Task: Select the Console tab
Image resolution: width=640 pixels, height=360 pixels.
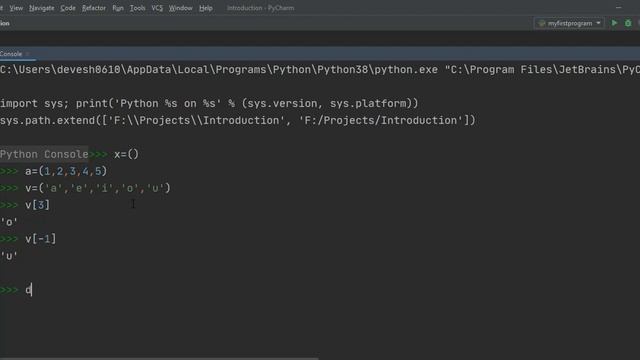Action: [x=11, y=54]
